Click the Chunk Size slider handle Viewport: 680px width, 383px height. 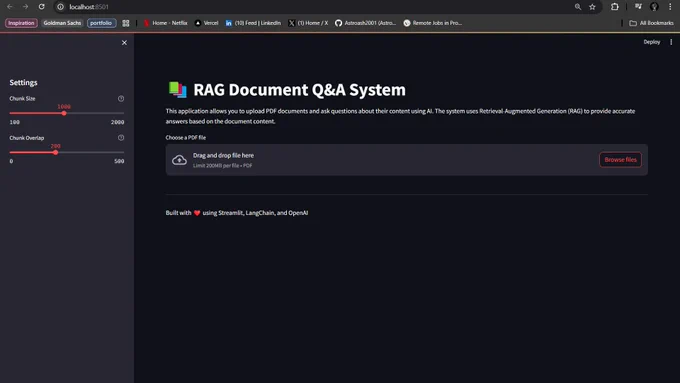tap(64, 113)
